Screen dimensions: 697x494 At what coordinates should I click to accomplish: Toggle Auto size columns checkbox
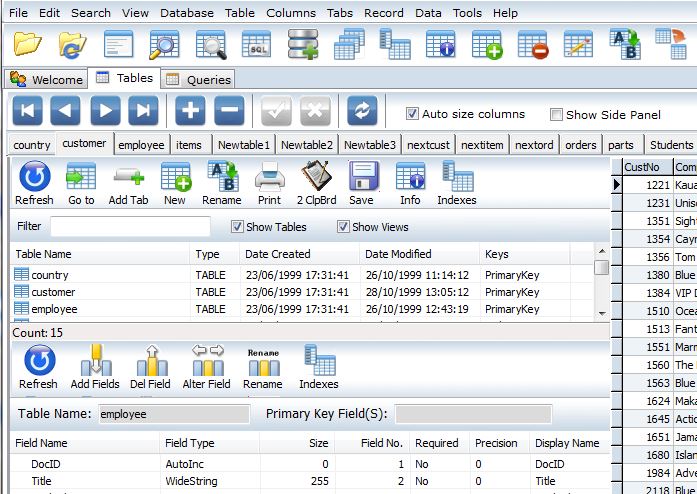click(412, 114)
